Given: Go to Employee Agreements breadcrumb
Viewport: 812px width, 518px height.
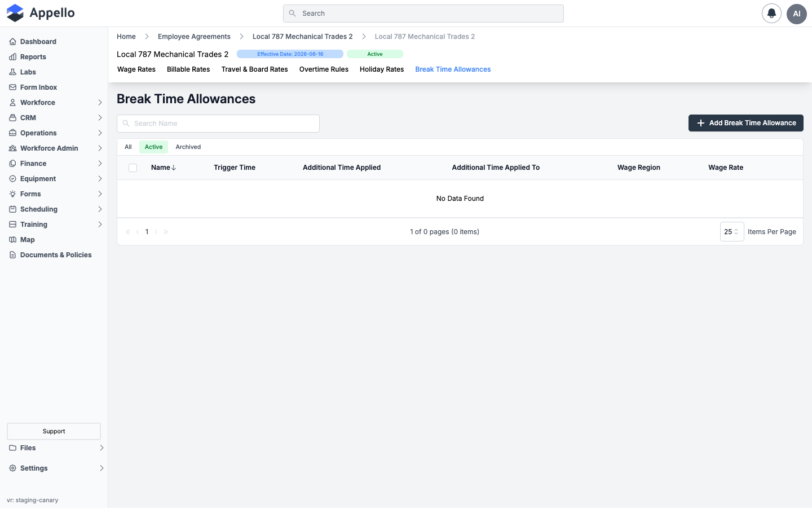Looking at the screenshot, I should (x=194, y=37).
